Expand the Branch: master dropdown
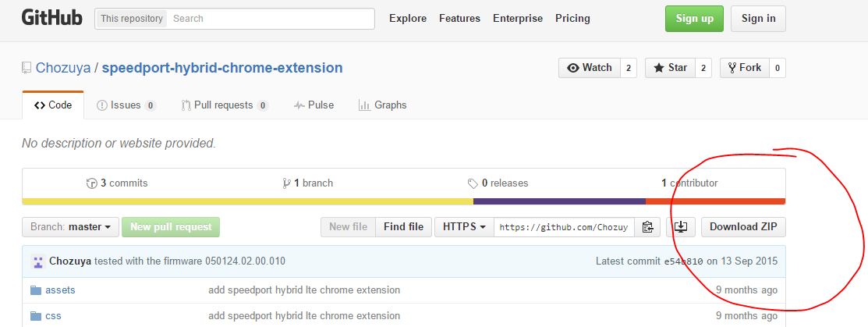 tap(70, 227)
